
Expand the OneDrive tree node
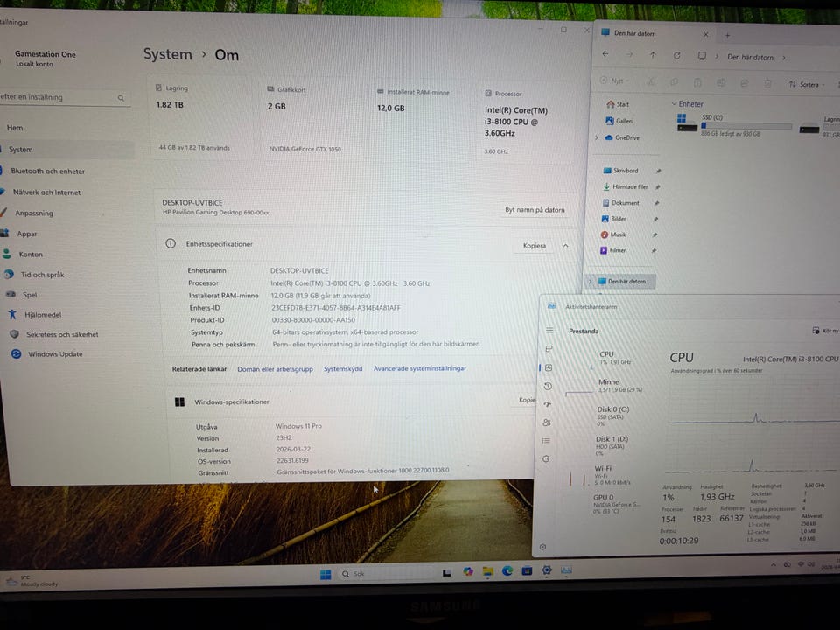[597, 138]
